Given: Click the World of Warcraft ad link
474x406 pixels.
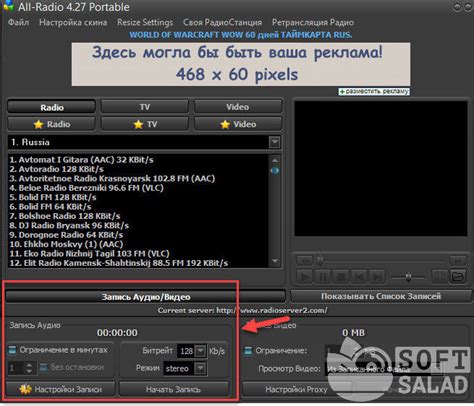Looking at the screenshot, I should pos(240,35).
